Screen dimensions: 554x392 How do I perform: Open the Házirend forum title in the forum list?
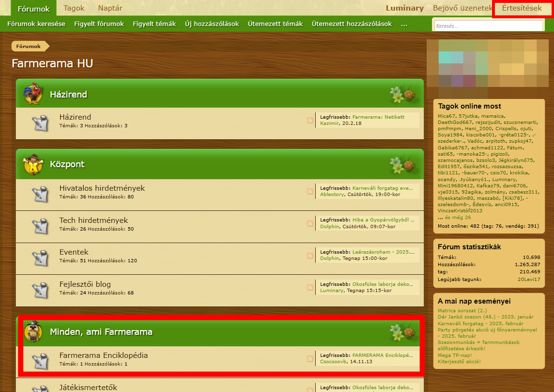click(75, 117)
